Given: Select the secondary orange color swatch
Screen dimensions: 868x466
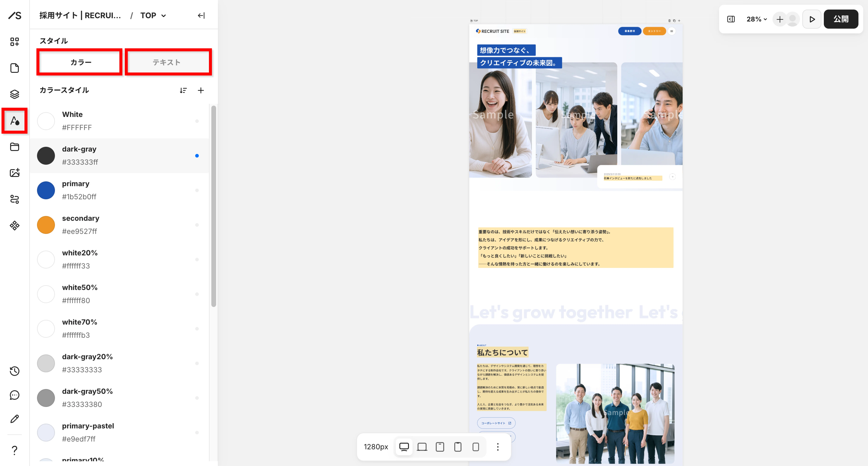Looking at the screenshot, I should coord(46,225).
